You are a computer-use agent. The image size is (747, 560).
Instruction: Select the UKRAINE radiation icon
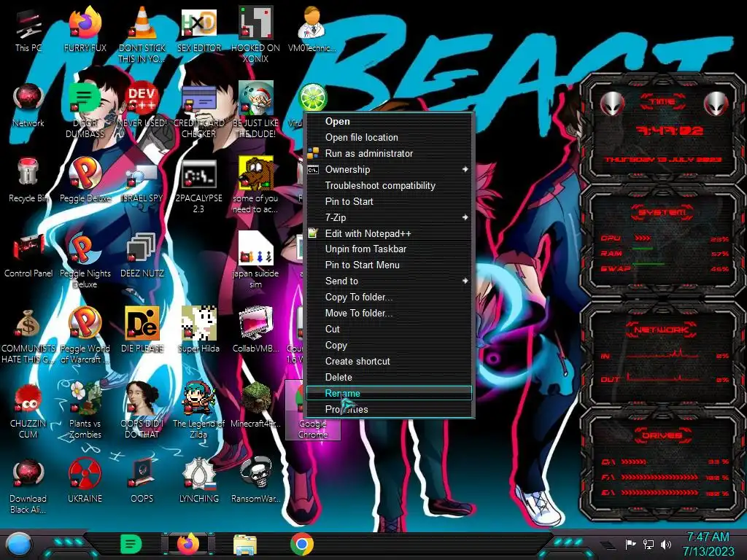[85, 481]
